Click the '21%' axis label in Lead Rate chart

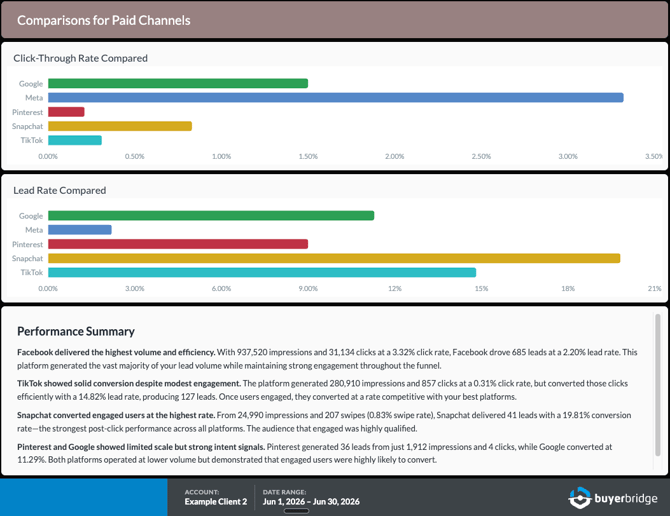point(654,289)
